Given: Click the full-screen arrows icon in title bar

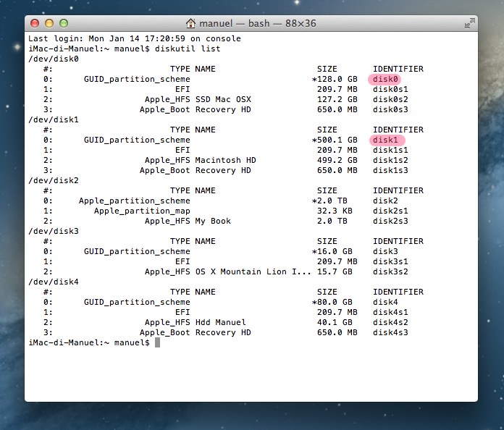Looking at the screenshot, I should [470, 23].
